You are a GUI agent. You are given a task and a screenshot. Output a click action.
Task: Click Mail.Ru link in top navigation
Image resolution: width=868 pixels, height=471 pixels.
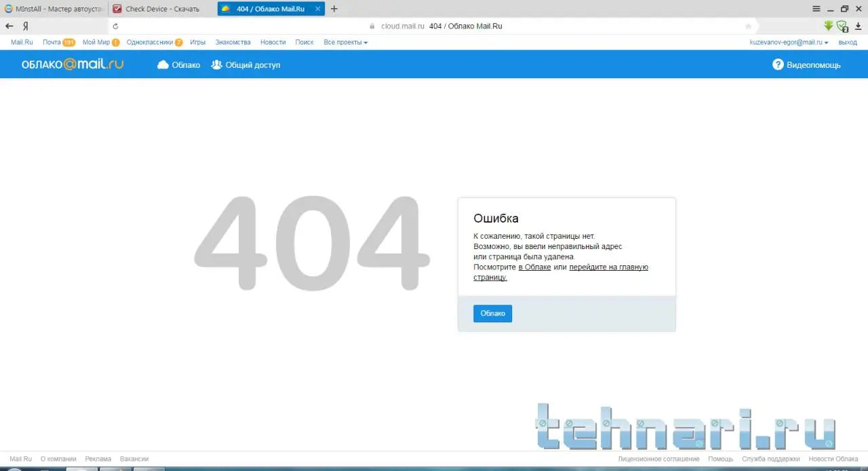[22, 42]
